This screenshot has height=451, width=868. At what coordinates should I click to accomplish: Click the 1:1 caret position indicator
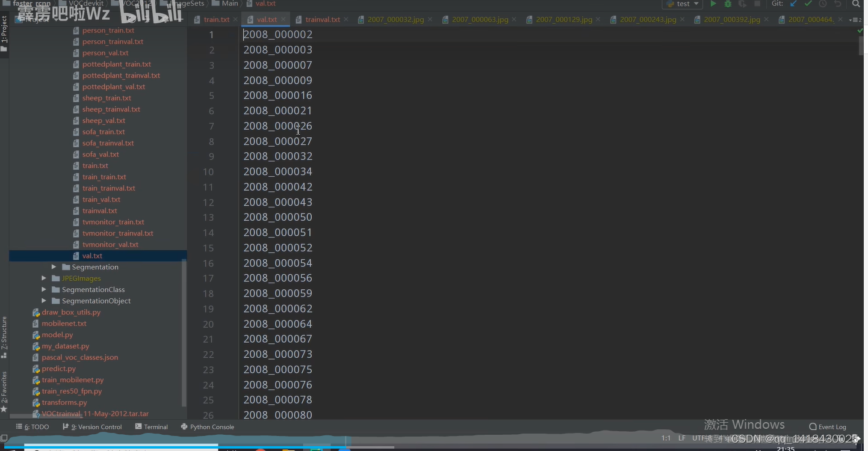coord(666,438)
